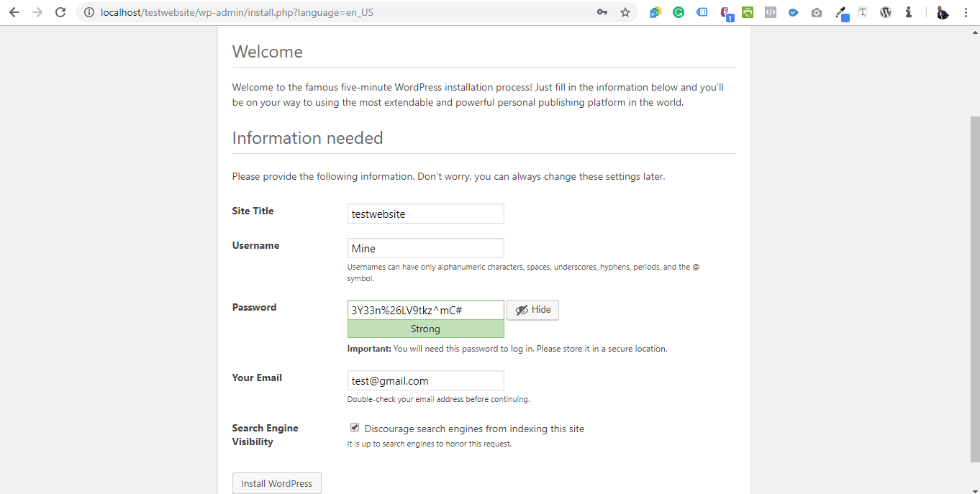
Task: Open the purple extension with badge 1
Action: [x=726, y=13]
